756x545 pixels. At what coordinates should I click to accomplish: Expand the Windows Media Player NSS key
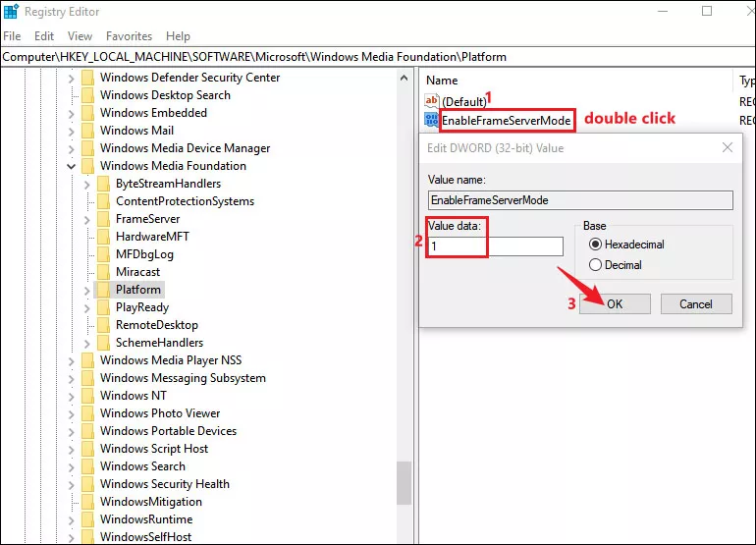coord(72,361)
